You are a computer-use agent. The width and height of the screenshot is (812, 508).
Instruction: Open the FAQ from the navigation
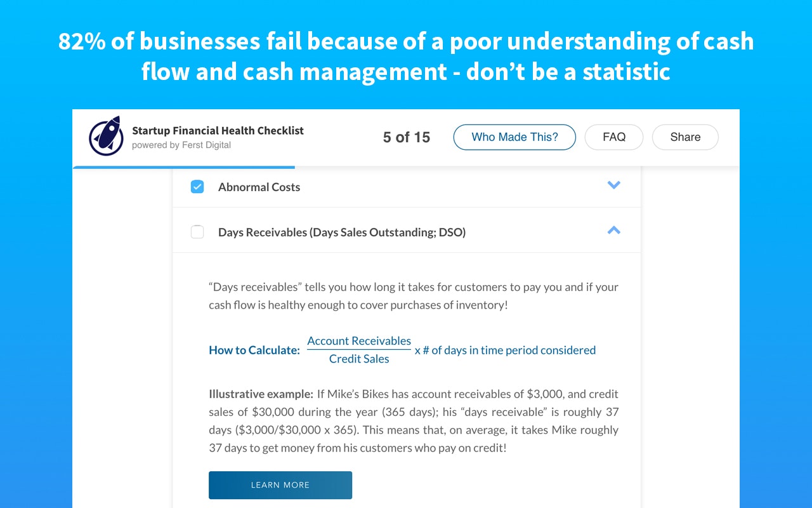tap(613, 137)
